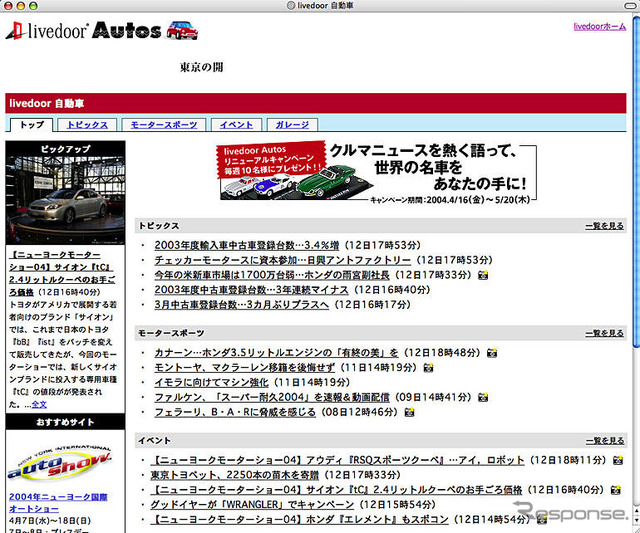Click the window's vertical scrollbar thumb
640x533 pixels.
(x=636, y=180)
